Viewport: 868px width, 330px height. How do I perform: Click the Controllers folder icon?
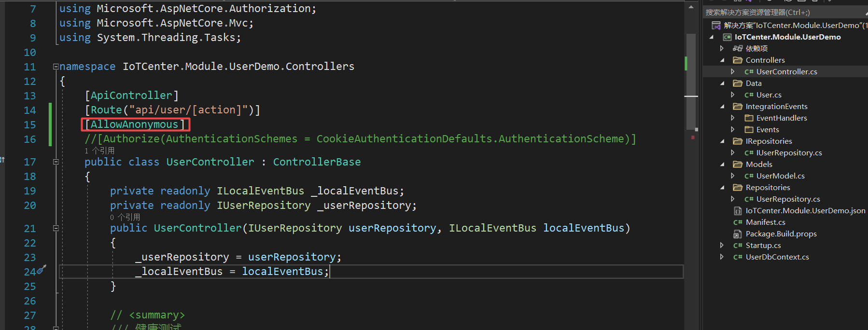click(737, 60)
